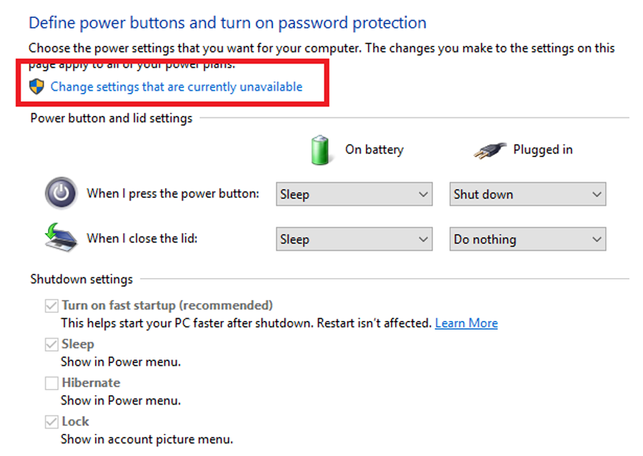Click the UAC shield icon
This screenshot has width=643, height=456.
[36, 87]
